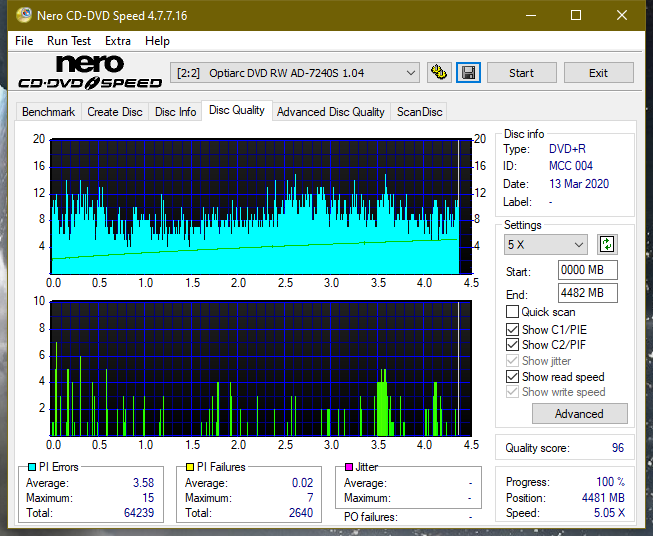Image resolution: width=653 pixels, height=536 pixels.
Task: Open the Run Test menu
Action: point(69,41)
